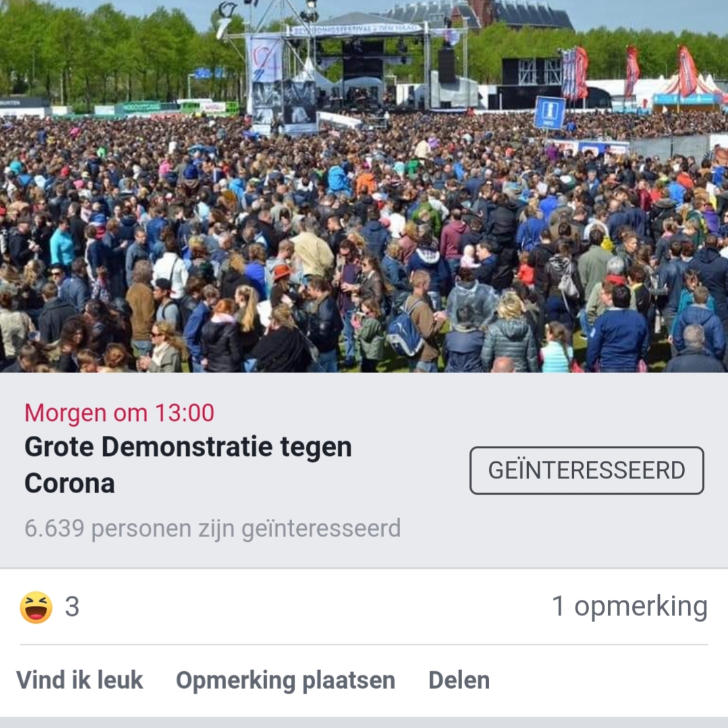
Task: Mark yourself as GEÏNTERESSEERD in the event
Action: tap(587, 470)
